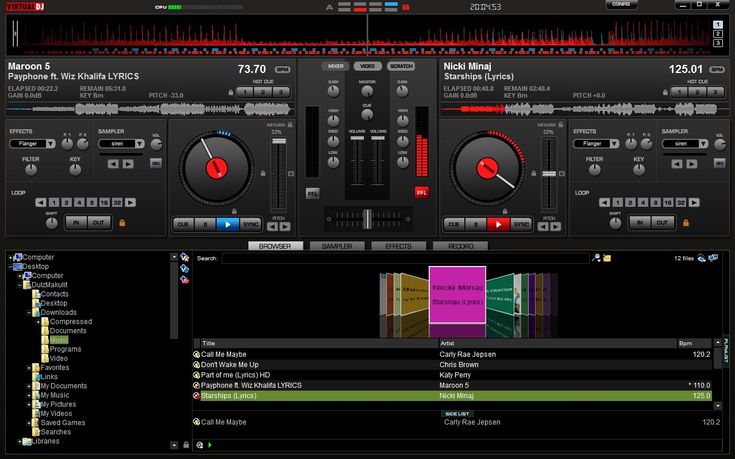Open the Flanger effects dropdown on left deck
The height and width of the screenshot is (459, 735).
coord(51,144)
